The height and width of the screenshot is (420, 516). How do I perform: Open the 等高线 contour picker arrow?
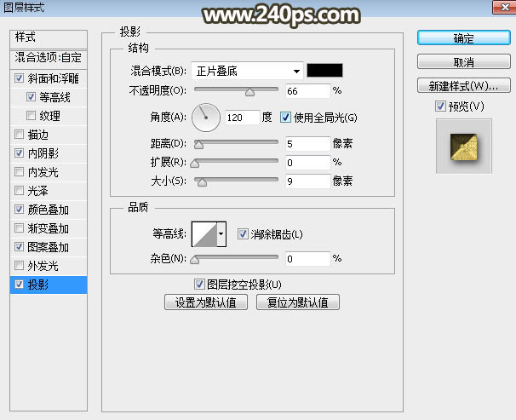(x=221, y=234)
